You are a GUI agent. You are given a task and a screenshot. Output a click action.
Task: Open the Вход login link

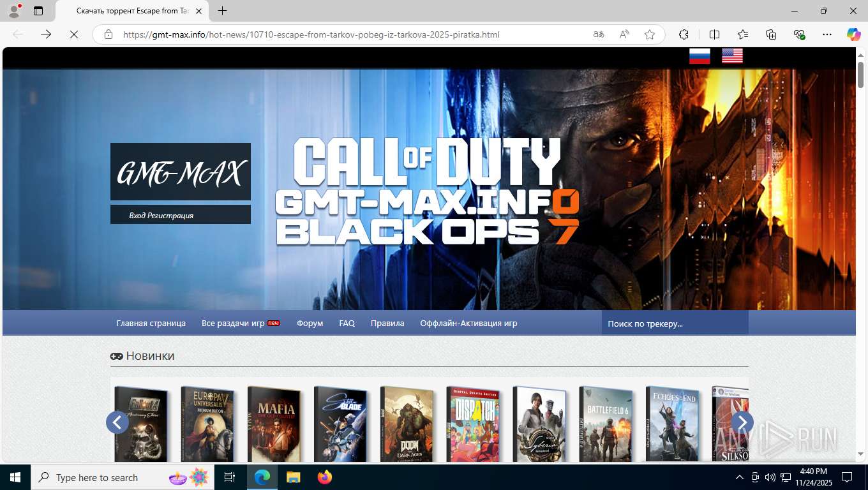137,216
